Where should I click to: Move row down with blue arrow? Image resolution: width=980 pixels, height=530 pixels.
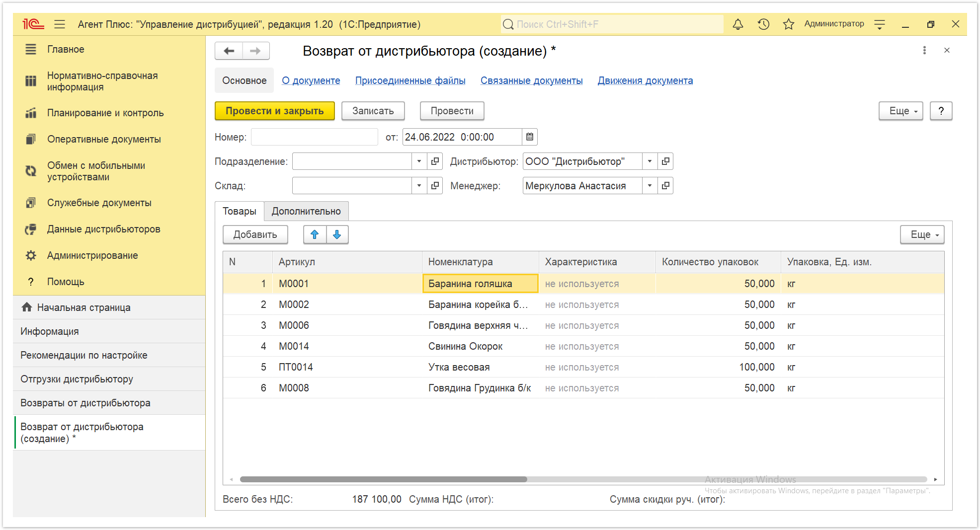click(337, 234)
